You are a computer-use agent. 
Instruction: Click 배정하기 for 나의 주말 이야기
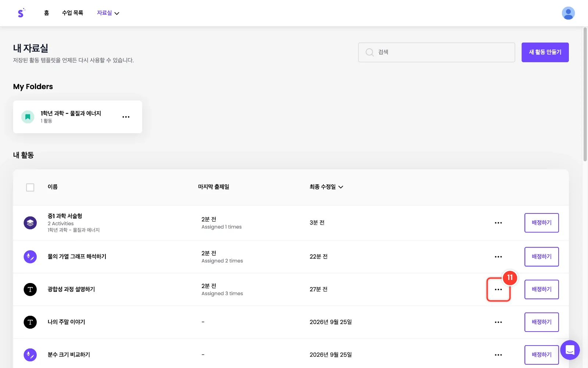[542, 322]
